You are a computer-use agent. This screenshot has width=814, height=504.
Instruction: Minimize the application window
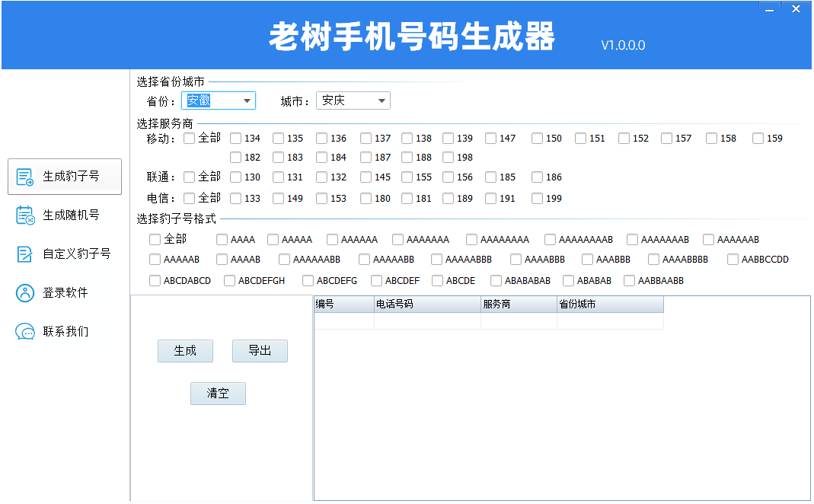point(769,9)
